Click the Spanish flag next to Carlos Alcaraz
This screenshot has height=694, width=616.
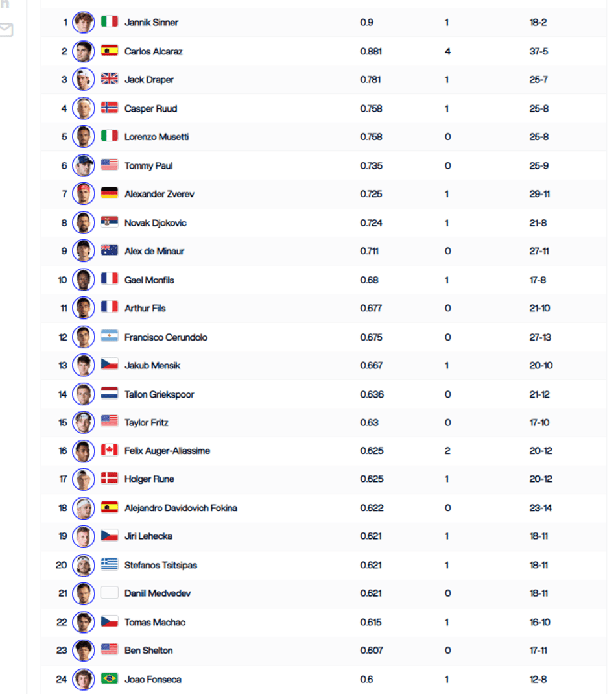pos(110,51)
